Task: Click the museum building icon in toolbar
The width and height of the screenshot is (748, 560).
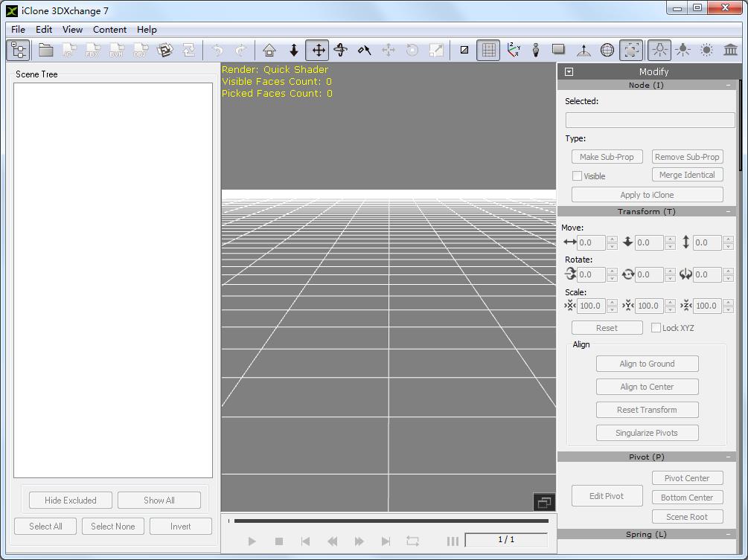Action: pyautogui.click(x=730, y=50)
